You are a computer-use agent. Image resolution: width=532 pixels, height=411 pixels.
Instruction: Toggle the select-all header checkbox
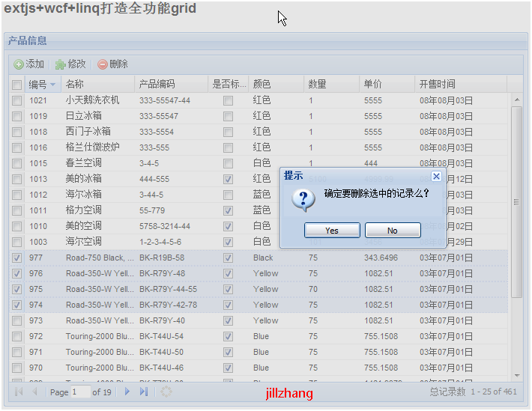point(16,85)
